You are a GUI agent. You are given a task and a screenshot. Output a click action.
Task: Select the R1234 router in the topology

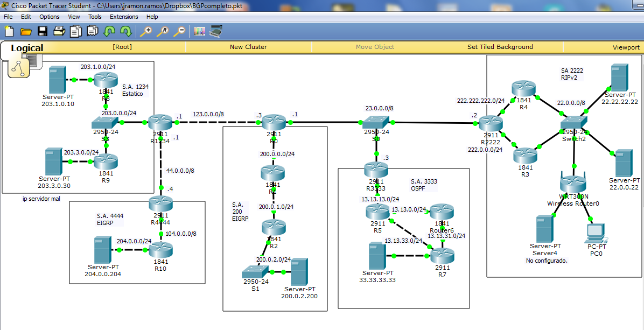click(x=160, y=123)
